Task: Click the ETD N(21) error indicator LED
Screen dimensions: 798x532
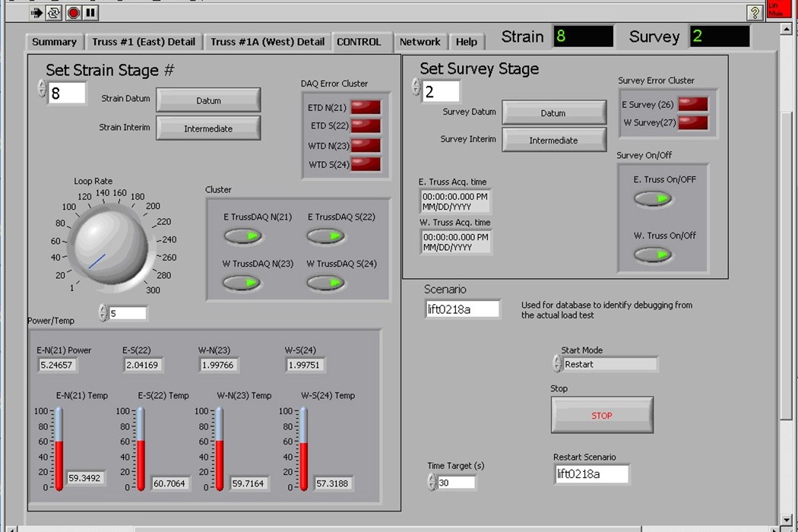Action: (x=366, y=108)
